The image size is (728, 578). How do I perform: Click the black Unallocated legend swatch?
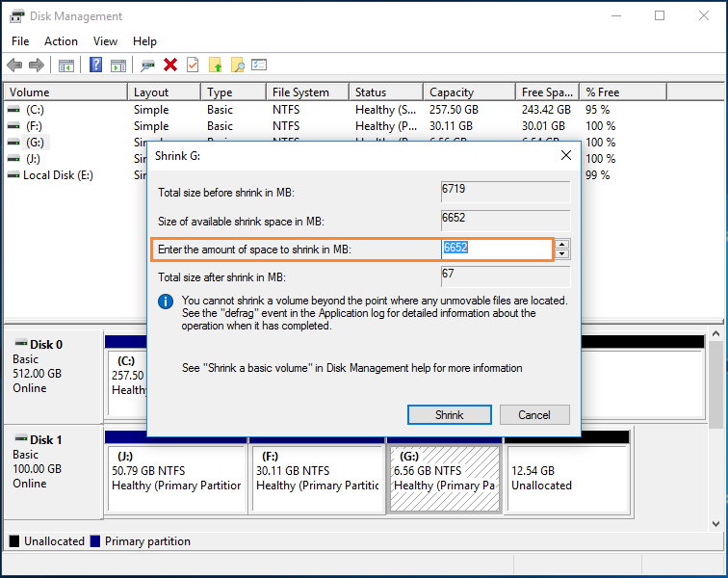14,541
